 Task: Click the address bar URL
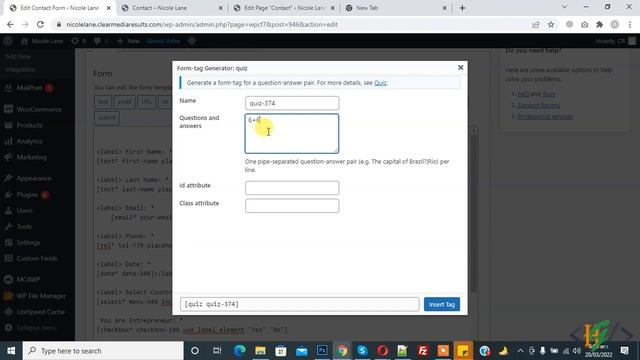coord(202,24)
